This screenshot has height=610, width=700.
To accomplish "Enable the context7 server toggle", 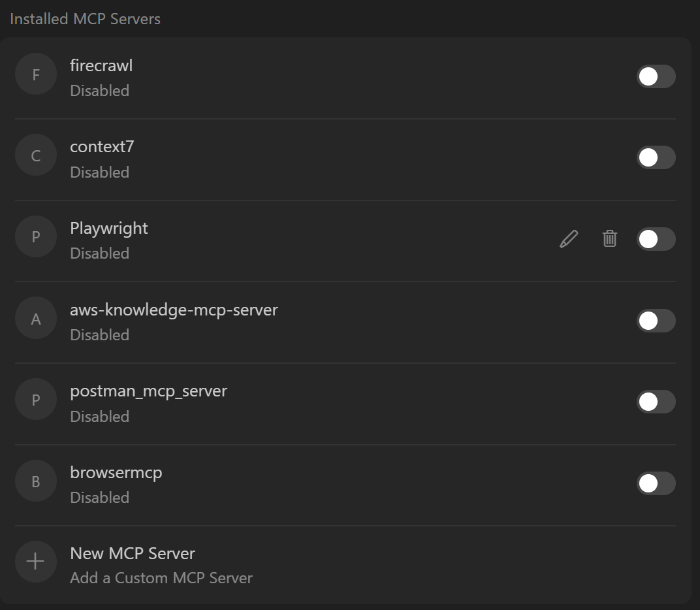I will [656, 157].
